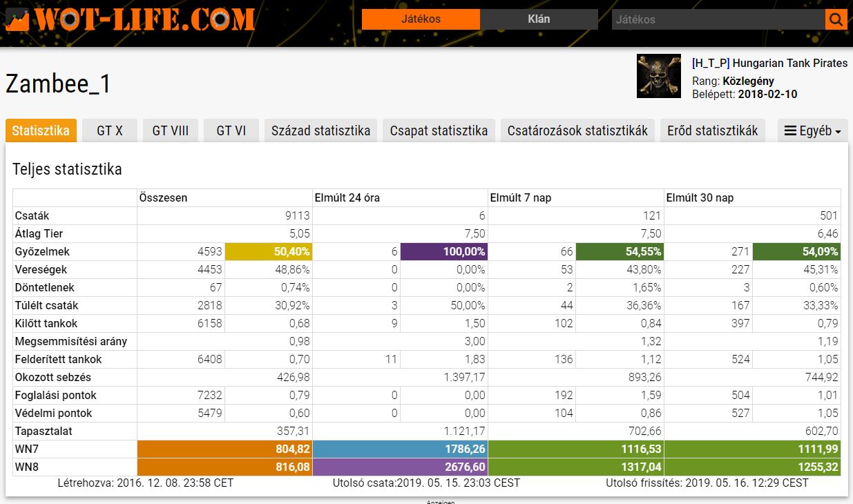Click the Utolsó csata timestamp text
The height and width of the screenshot is (504, 853).
click(x=426, y=483)
